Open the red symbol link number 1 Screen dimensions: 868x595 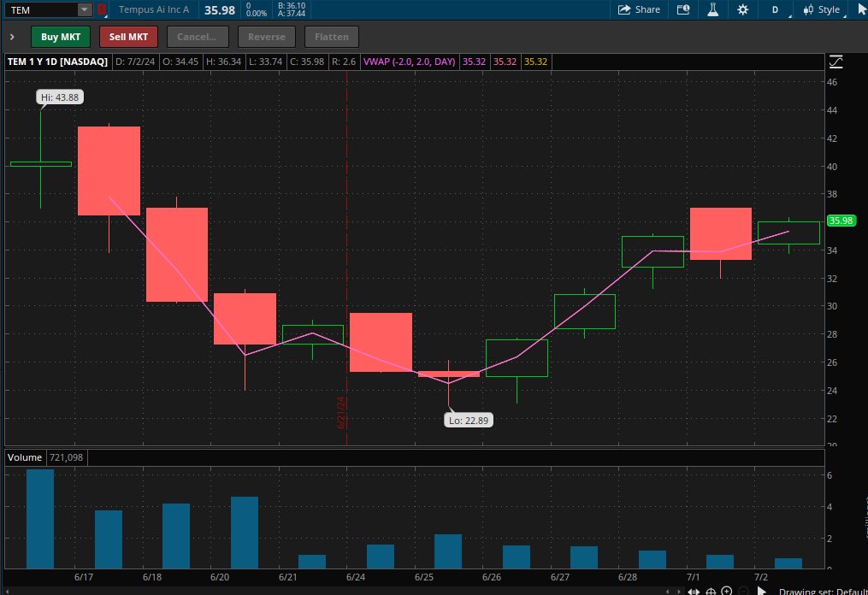pyautogui.click(x=101, y=9)
